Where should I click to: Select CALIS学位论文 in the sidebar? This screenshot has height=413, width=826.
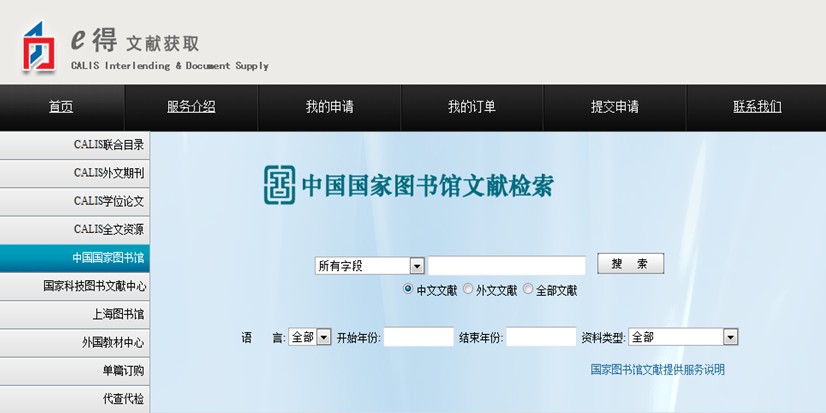coord(74,202)
